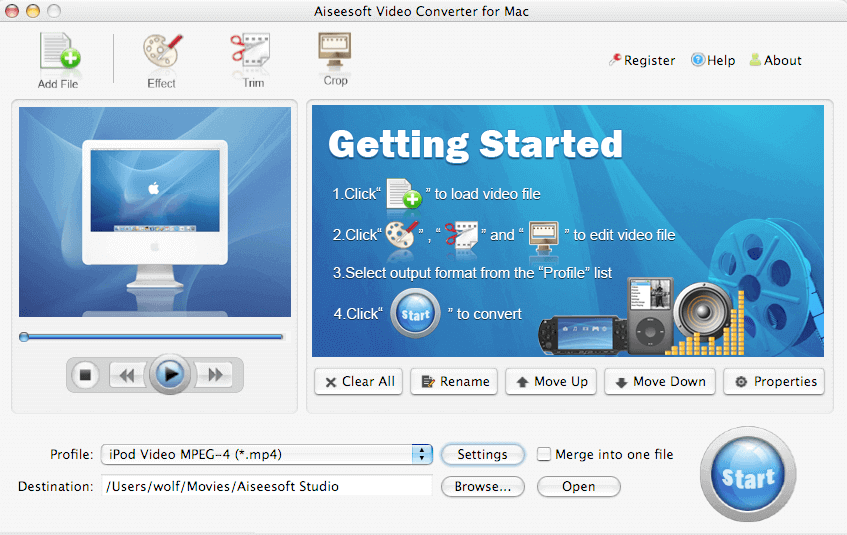Open the Effect tool

point(162,61)
